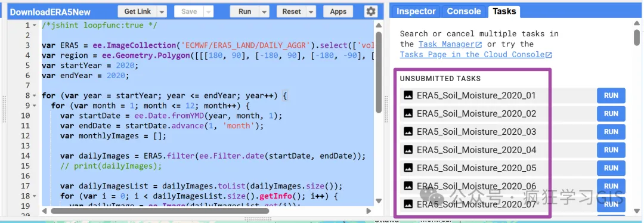Click the image icon beside ERA5_Soil_Moisture_2020_04
Viewport: 644px width, 223px height.
[x=408, y=150]
